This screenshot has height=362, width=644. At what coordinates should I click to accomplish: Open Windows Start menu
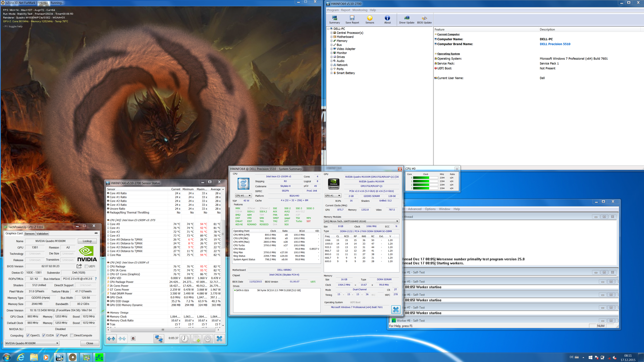point(6,357)
